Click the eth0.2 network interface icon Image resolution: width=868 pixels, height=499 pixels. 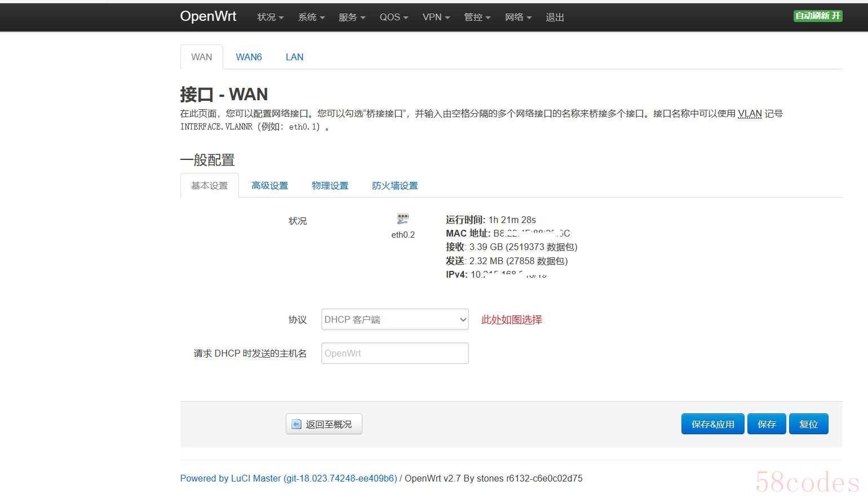point(402,219)
